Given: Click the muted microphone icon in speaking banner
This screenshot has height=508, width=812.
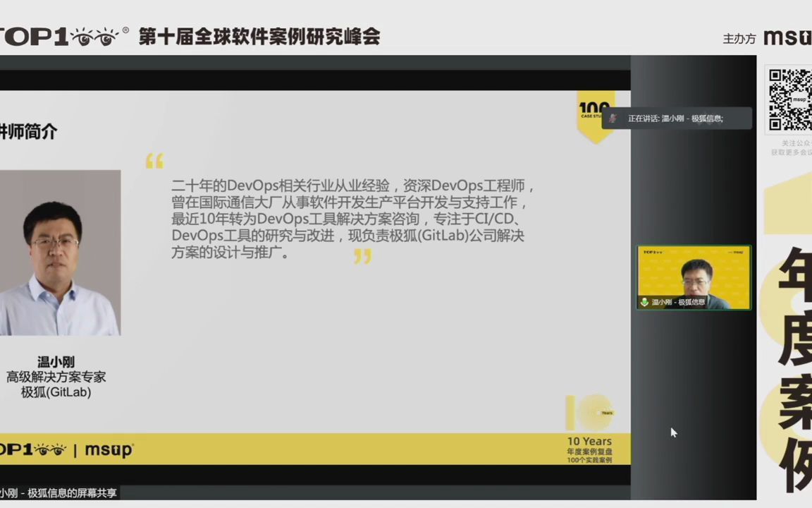Looking at the screenshot, I should click(x=613, y=119).
